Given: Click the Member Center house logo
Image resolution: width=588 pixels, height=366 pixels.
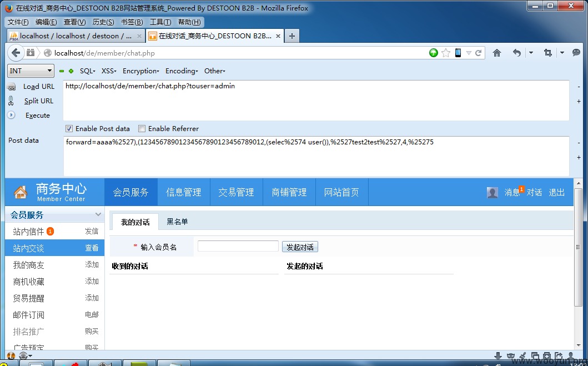Looking at the screenshot, I should (21, 192).
